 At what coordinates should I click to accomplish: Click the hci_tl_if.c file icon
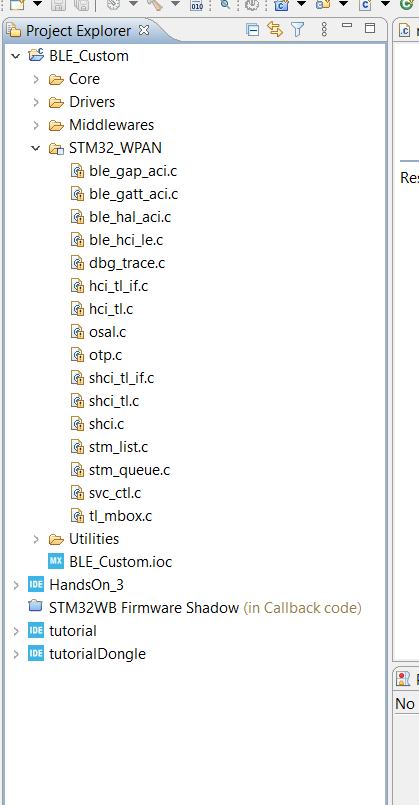tap(77, 286)
